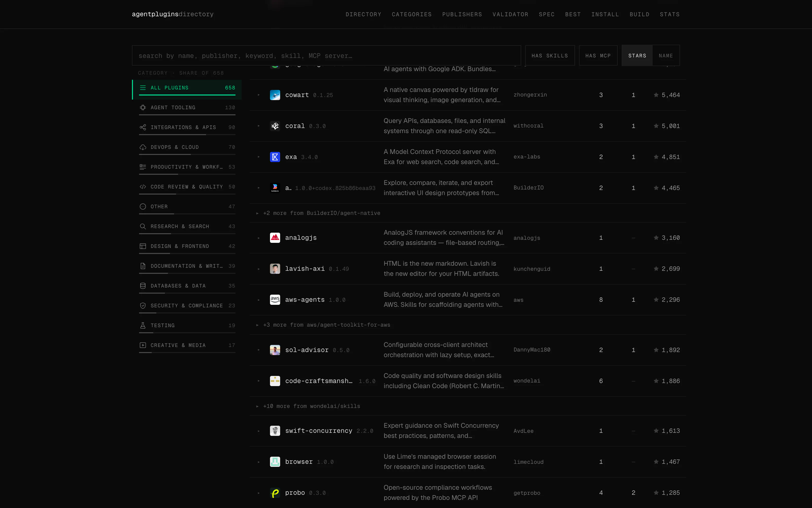Click the BuilderIO plugin logo icon

click(275, 188)
